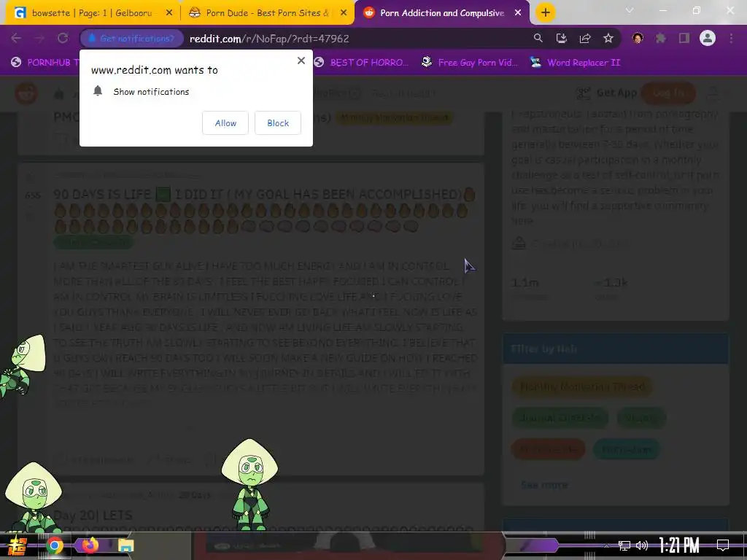Select the Porn Addiction and Compulsive tab
This screenshot has width=747, height=560.
pyautogui.click(x=441, y=13)
